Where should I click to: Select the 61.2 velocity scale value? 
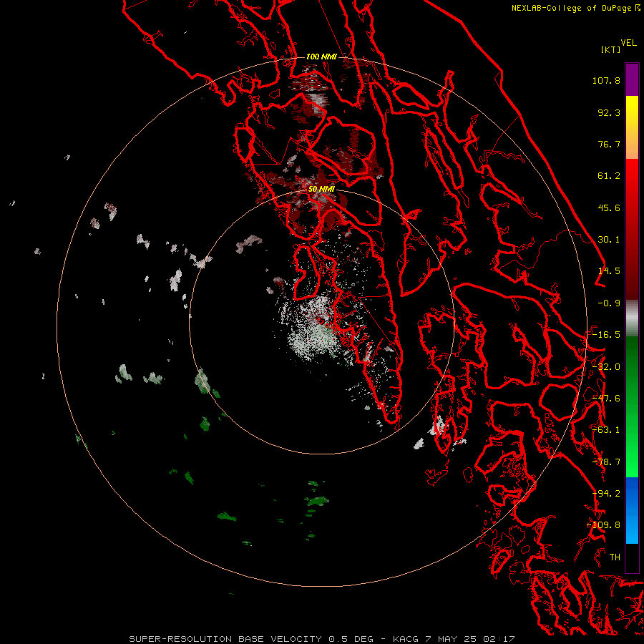(609, 176)
